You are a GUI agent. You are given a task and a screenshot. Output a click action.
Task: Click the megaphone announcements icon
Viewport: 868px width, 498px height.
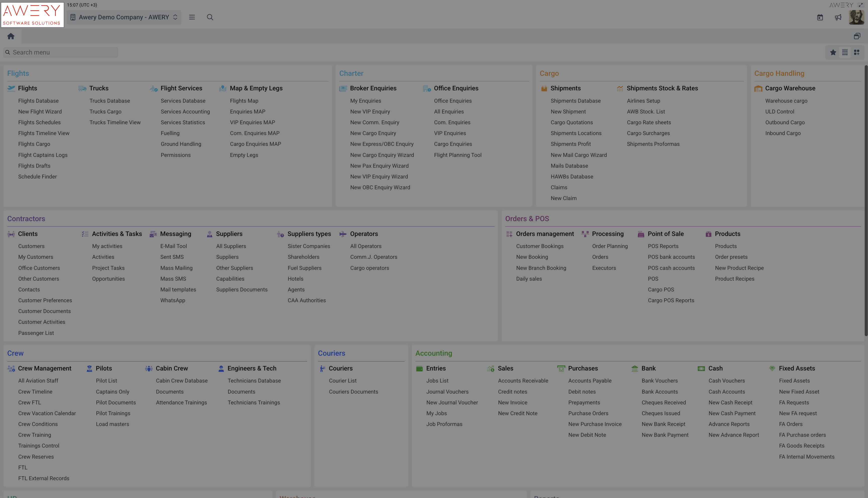838,17
